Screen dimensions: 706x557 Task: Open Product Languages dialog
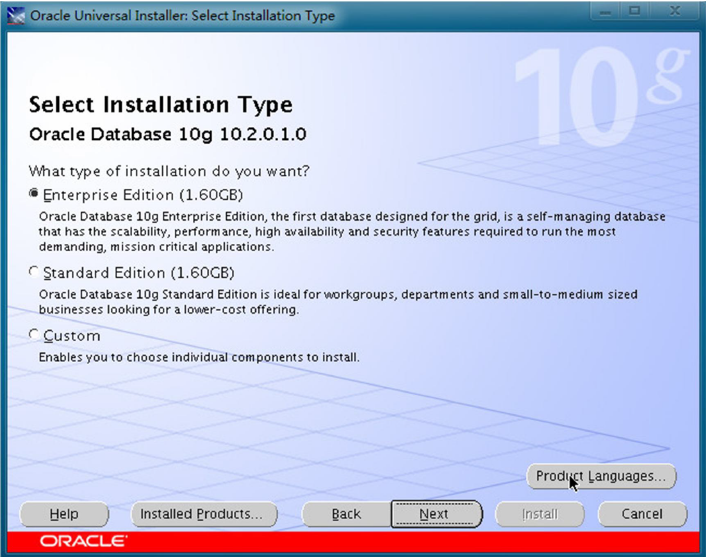pyautogui.click(x=601, y=476)
